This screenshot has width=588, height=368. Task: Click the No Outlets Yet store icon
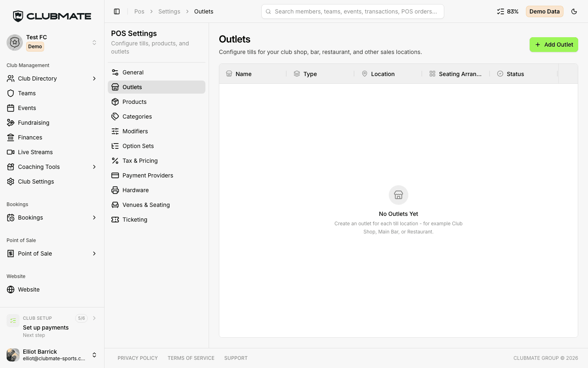pos(399,195)
